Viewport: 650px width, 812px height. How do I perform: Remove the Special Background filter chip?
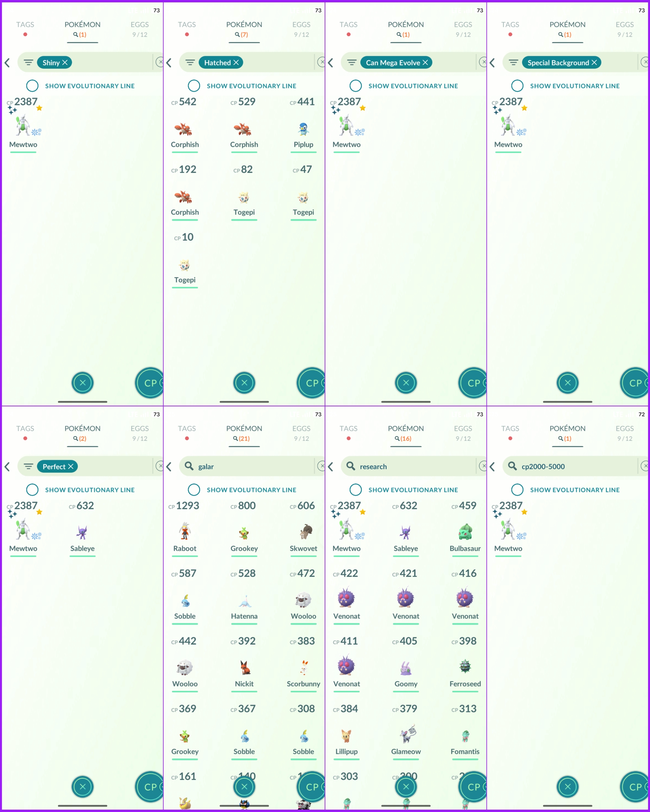coord(594,63)
